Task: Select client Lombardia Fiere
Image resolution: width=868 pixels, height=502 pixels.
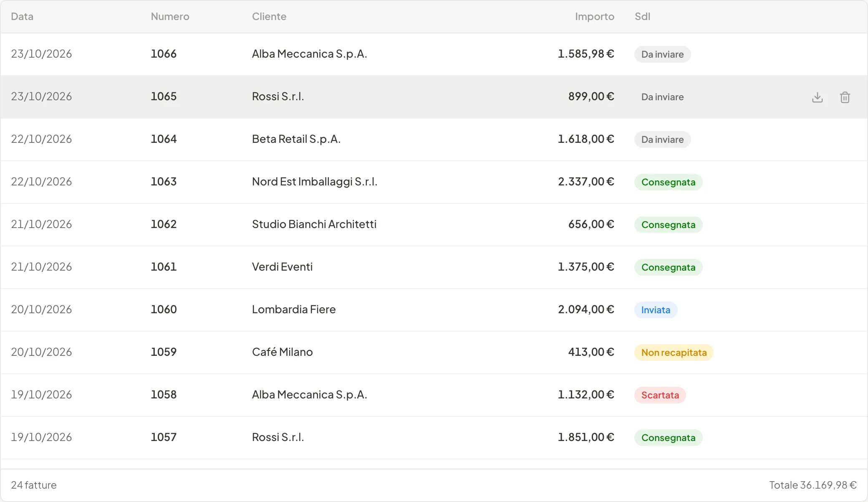Action: [x=294, y=309]
